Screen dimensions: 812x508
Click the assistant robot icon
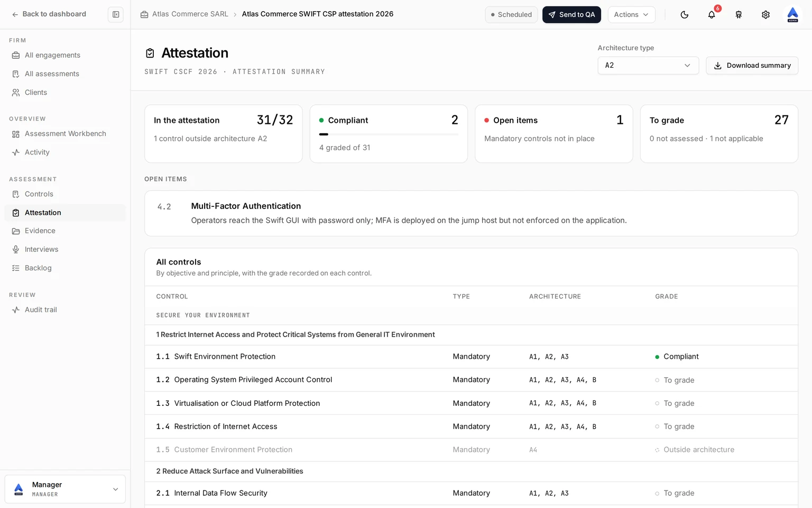[x=739, y=15]
